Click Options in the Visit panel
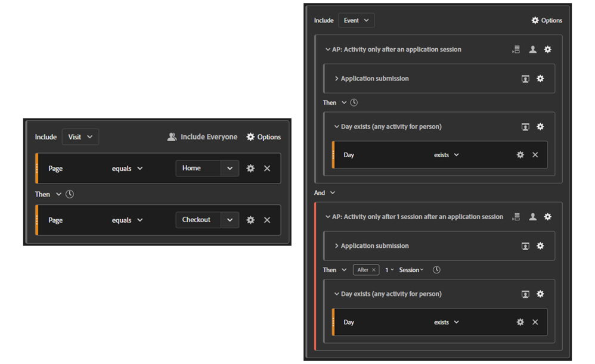Viewport: 595px width, 364px height. point(264,137)
